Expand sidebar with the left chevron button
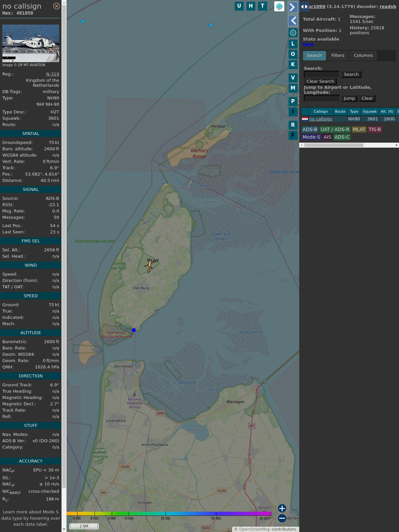399x532 pixels. (x=293, y=21)
